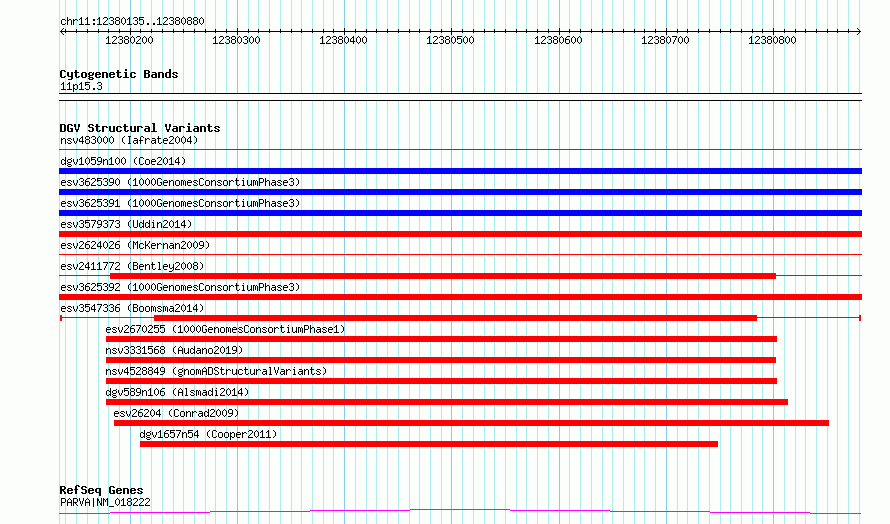Select the 11p15.3 band label
Image resolution: width=890 pixels, height=524 pixels.
click(x=81, y=86)
